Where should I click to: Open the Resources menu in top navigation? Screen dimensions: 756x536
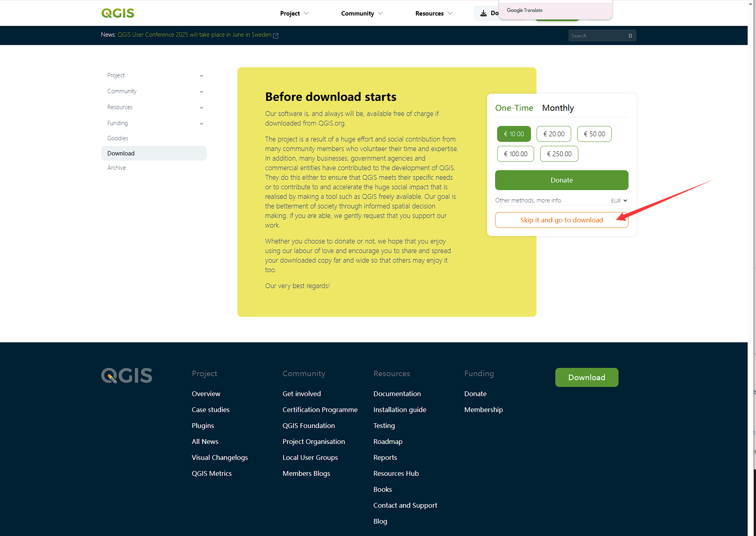tap(433, 14)
